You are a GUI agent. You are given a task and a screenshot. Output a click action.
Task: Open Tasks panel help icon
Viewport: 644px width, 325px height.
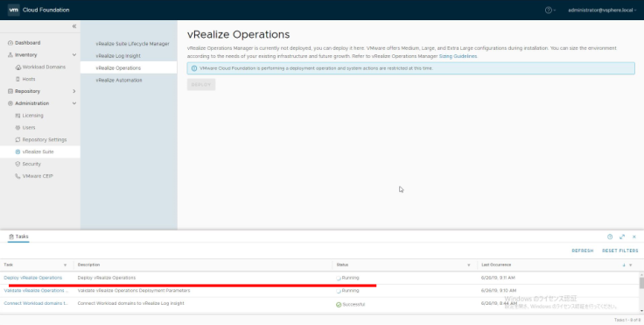pos(610,237)
